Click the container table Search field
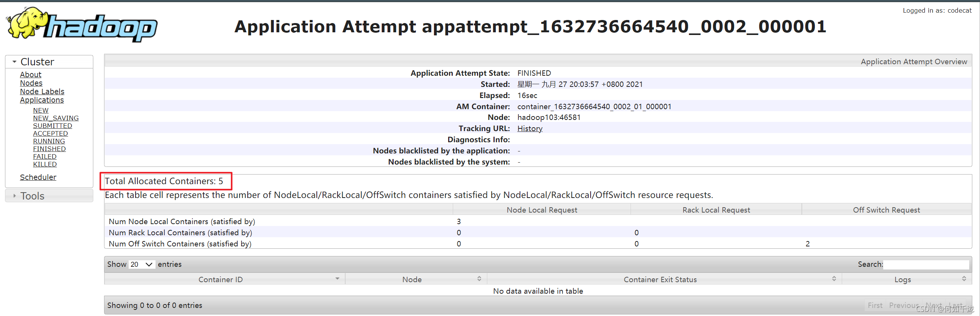The height and width of the screenshot is (316, 980). 926,264
